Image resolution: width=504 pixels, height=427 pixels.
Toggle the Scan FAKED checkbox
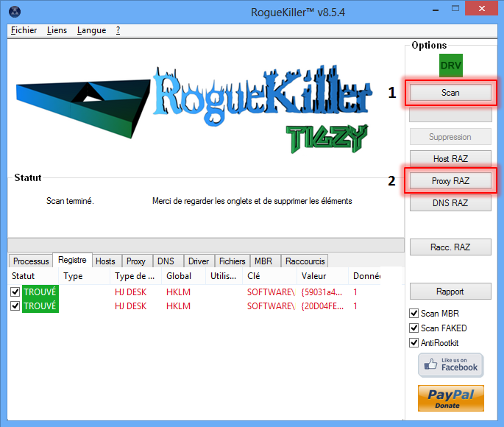[x=414, y=328]
